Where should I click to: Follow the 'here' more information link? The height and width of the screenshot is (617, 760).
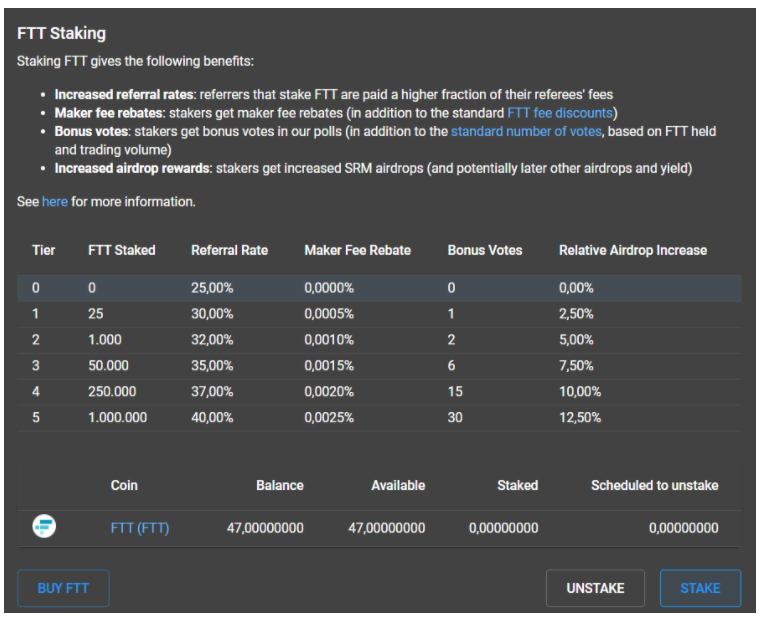(55, 201)
